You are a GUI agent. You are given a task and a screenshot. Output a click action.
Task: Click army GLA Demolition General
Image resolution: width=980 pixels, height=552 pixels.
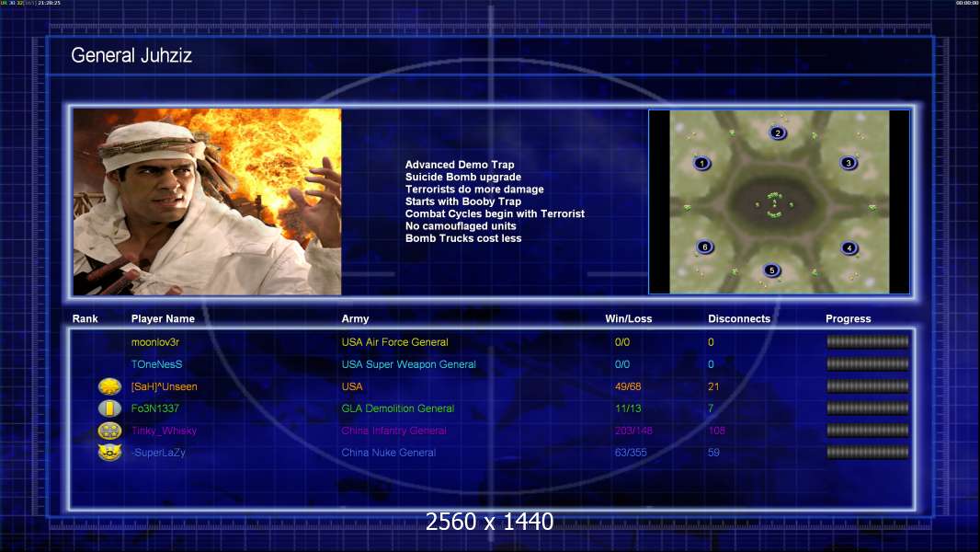point(397,408)
